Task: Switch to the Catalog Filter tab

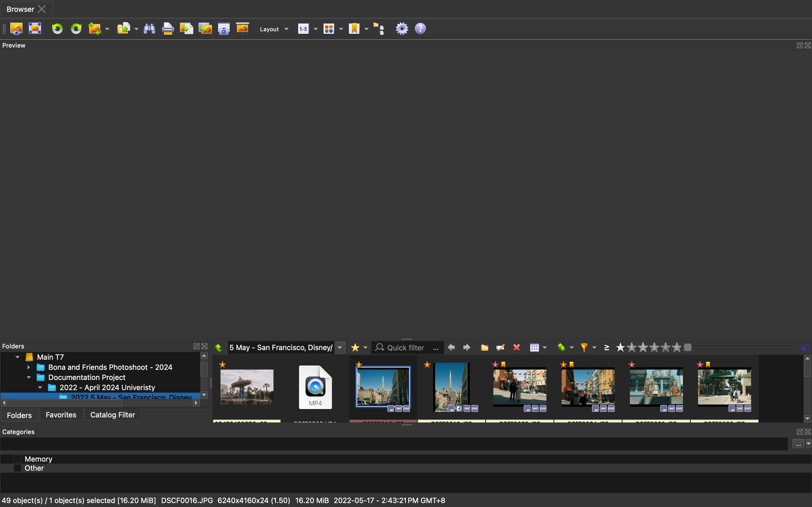Action: [x=112, y=415]
